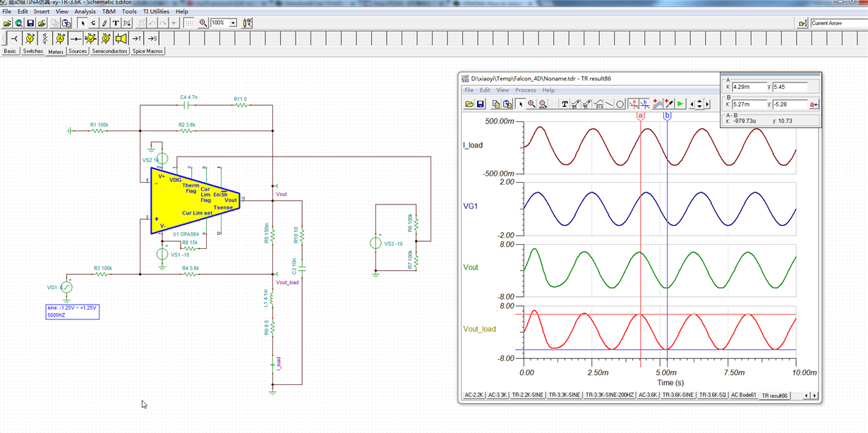Click the cursor A x-value field
Viewport: 868px width, 433px height.
coord(750,87)
